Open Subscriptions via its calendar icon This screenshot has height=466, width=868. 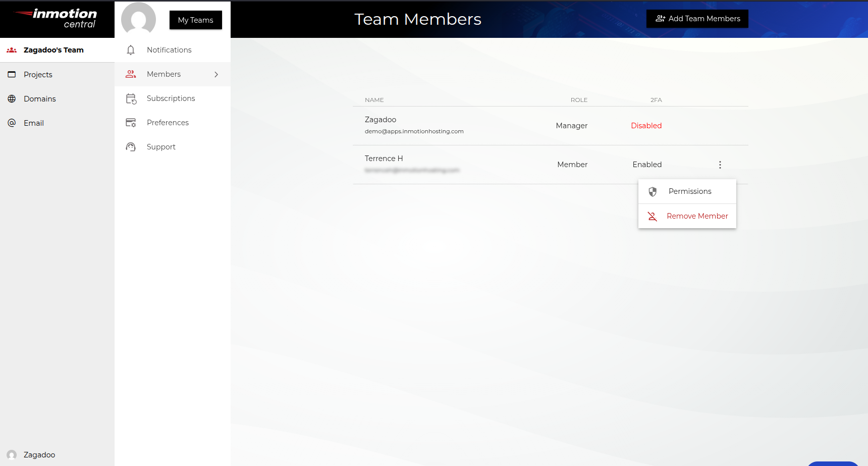[131, 98]
